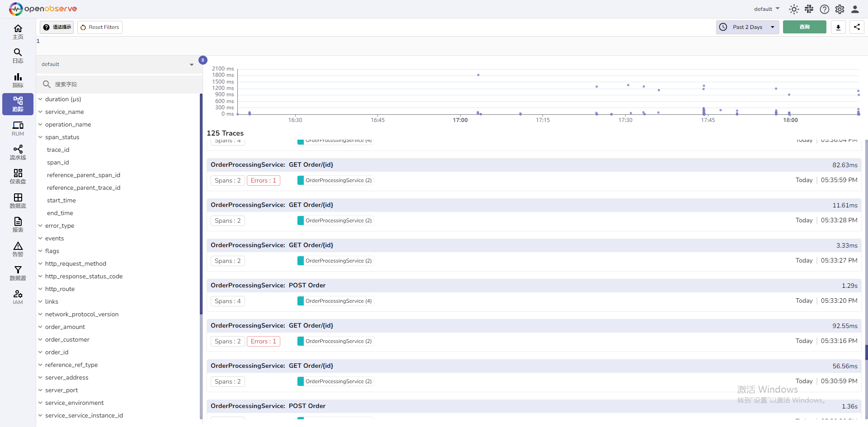Viewport: 868px width, 427px height.
Task: Open the Alerts (告警) section
Action: point(18,249)
